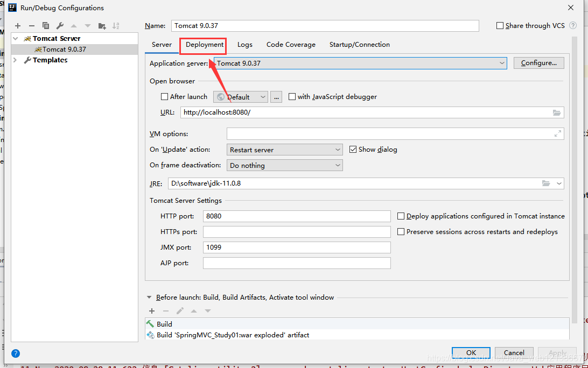The height and width of the screenshot is (368, 588).
Task: Switch to Code Coverage tab
Action: point(291,45)
